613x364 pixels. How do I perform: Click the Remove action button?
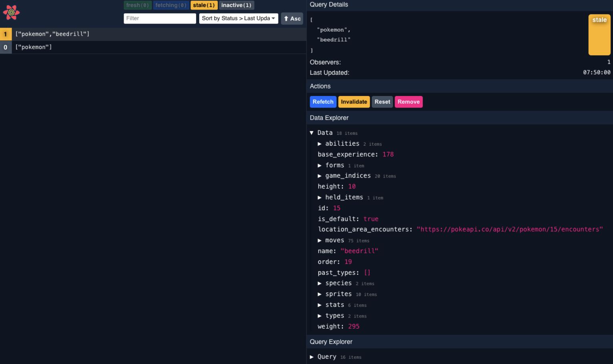pos(409,102)
